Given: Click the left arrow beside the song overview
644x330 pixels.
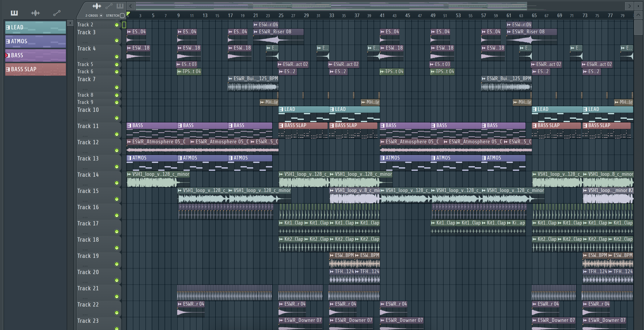Looking at the screenshot, I should pyautogui.click(x=131, y=6).
